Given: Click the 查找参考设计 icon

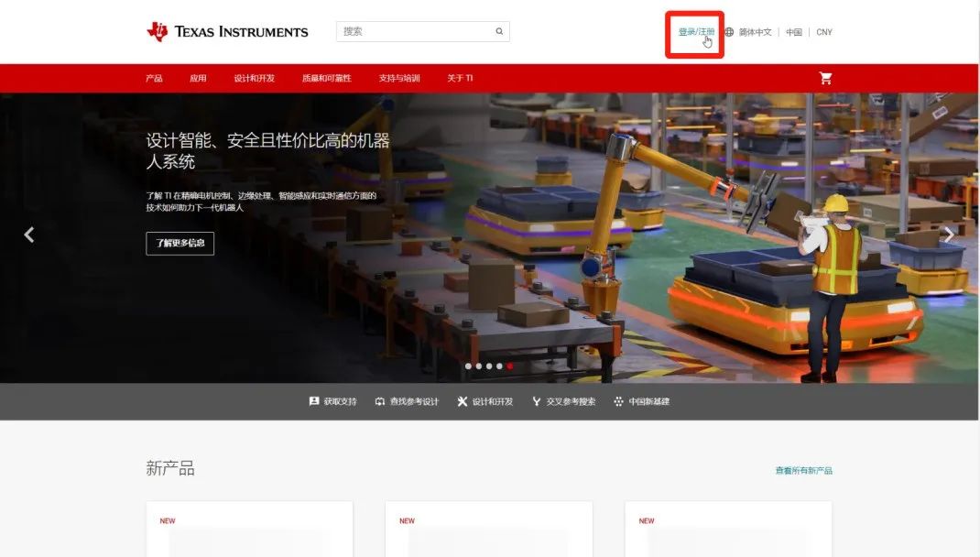Looking at the screenshot, I should 380,400.
